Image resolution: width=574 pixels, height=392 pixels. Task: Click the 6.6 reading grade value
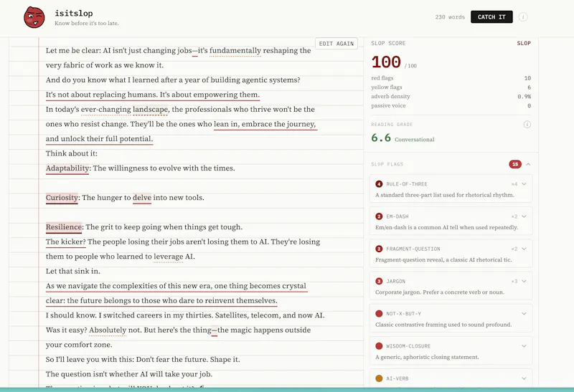pyautogui.click(x=381, y=138)
